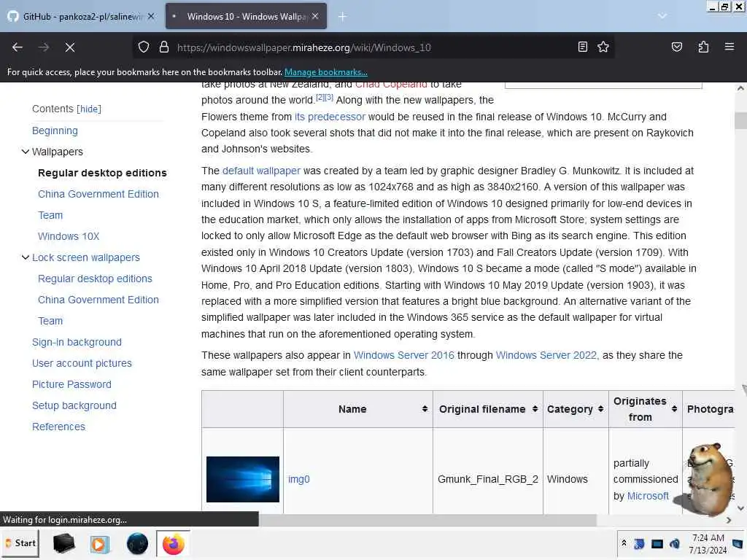Image resolution: width=747 pixels, height=560 pixels.
Task: Follow the 'default wallpaper' link
Action: coord(261,171)
